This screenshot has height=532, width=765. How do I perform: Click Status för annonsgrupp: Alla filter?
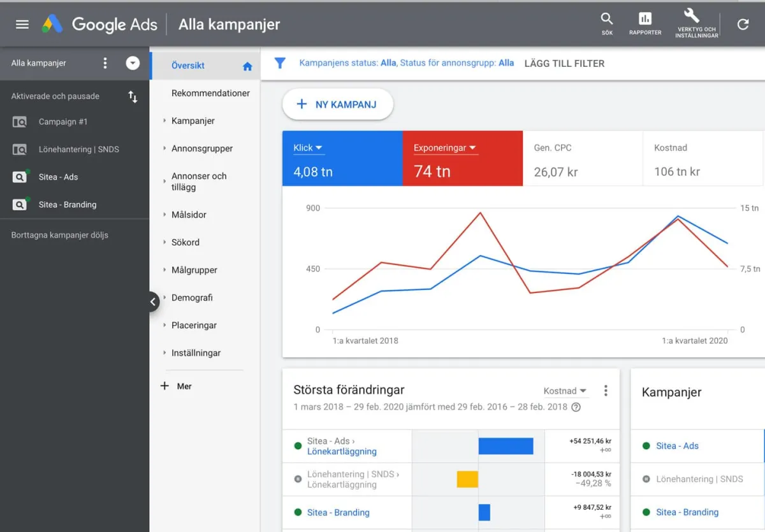pyautogui.click(x=457, y=63)
